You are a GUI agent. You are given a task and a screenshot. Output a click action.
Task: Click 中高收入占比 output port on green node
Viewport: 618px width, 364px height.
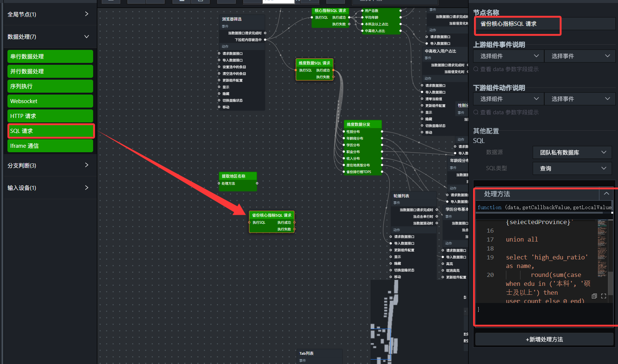coord(400,31)
